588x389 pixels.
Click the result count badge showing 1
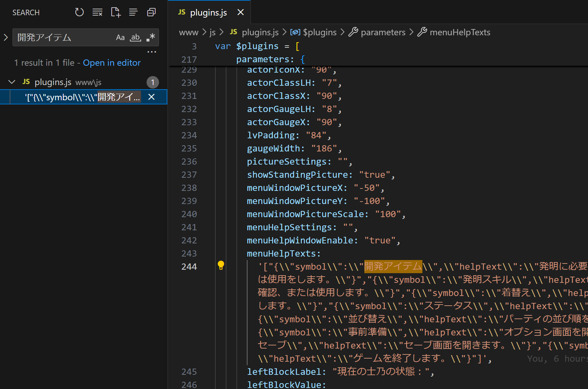click(x=152, y=82)
